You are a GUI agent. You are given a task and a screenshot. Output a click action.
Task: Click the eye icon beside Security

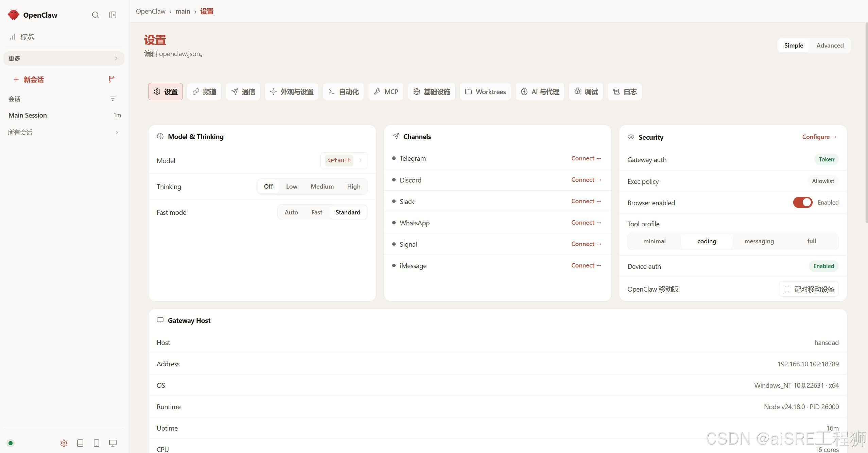(x=631, y=137)
